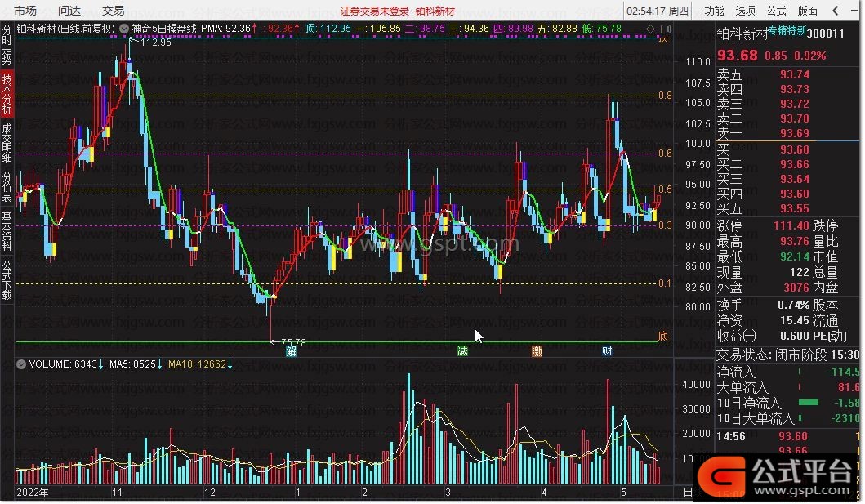Click the 收益(一) value 0.600
The image size is (865, 504).
795,335
